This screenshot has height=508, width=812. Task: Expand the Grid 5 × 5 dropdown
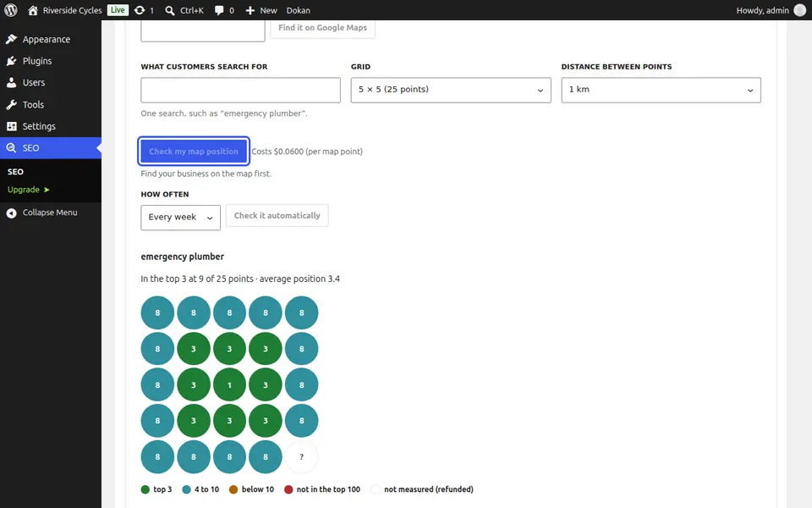click(451, 90)
